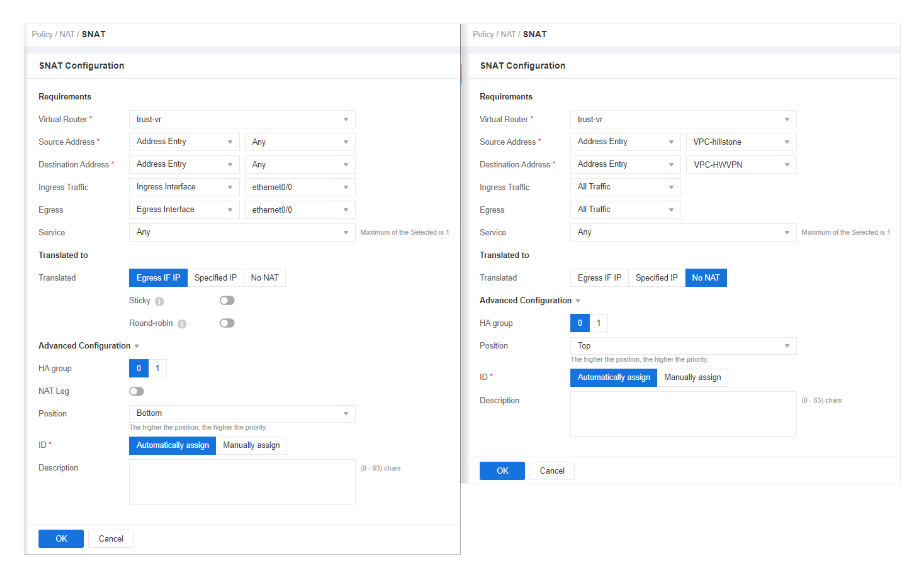Select HA group 0 in right panel
This screenshot has height=578, width=924.
click(580, 323)
